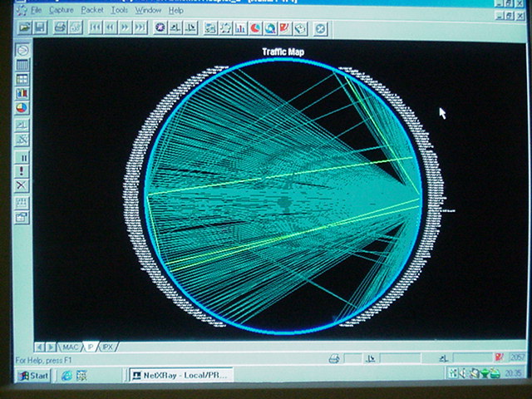This screenshot has height=399, width=532.
Task: Click the quick launch icon right of Internet Explorer
Action: click(81, 376)
